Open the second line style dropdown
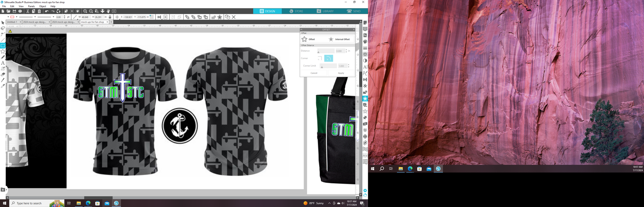 pyautogui.click(x=53, y=17)
